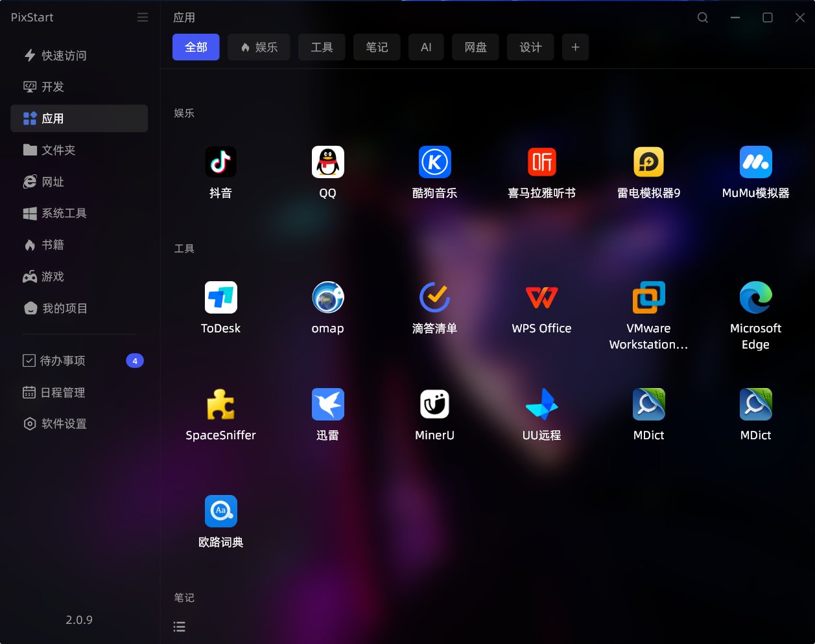Open 我的项目 sidebar section

coord(79,308)
